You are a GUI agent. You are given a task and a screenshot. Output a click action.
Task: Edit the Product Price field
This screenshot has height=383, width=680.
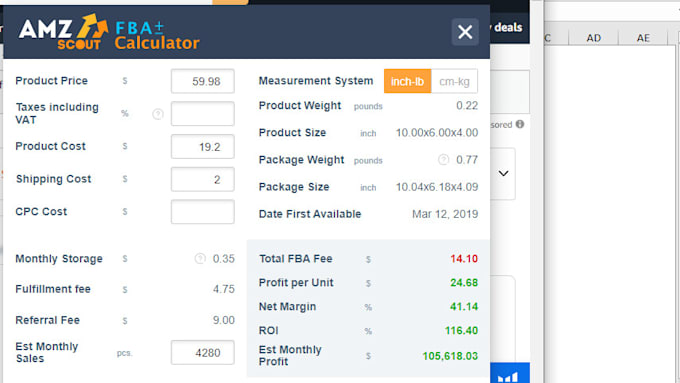pyautogui.click(x=203, y=81)
